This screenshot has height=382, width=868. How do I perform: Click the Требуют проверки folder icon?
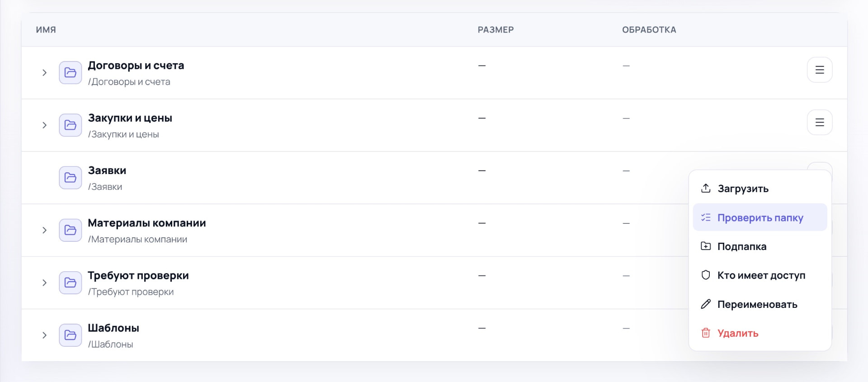[x=71, y=283]
